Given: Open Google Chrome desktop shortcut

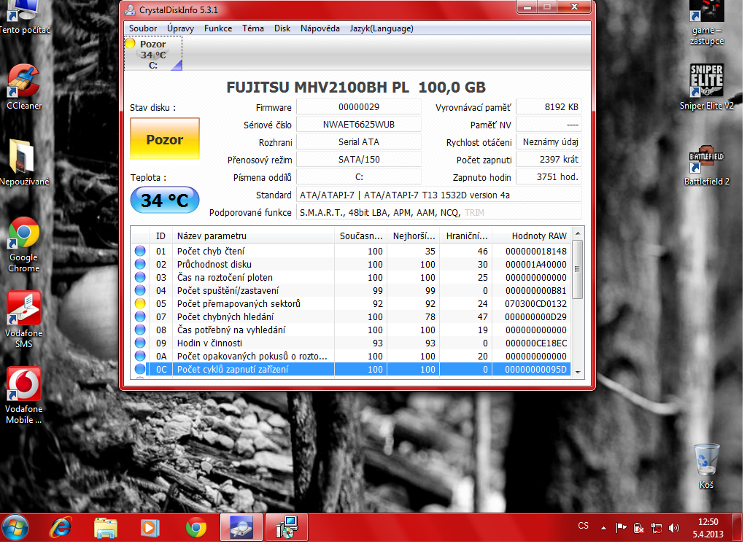Looking at the screenshot, I should coord(24,245).
